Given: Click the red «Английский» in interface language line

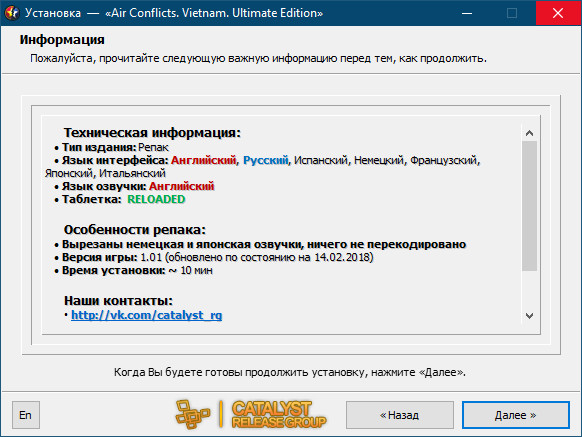Looking at the screenshot, I should (203, 160).
